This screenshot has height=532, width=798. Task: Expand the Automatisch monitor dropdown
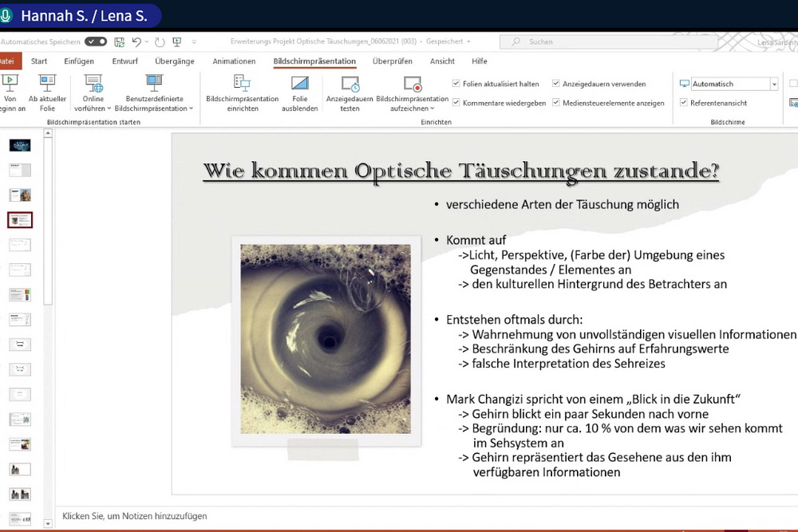773,84
